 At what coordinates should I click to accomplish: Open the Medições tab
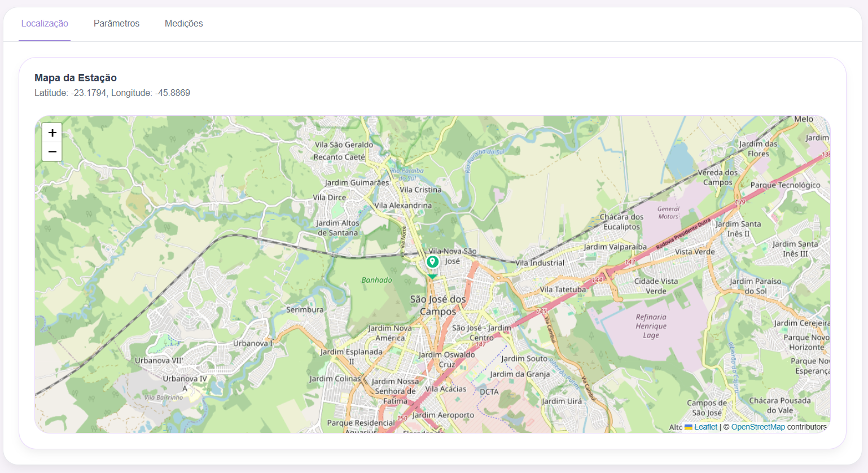(183, 24)
